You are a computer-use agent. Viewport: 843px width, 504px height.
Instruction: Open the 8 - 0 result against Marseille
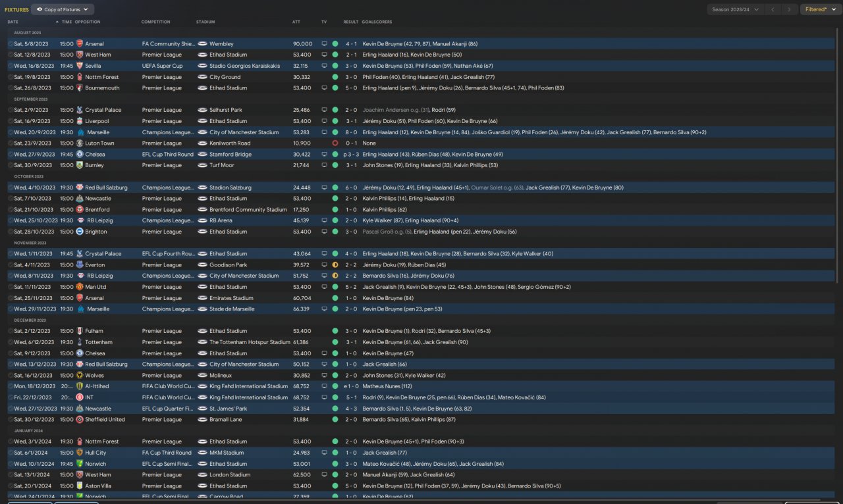click(x=351, y=132)
